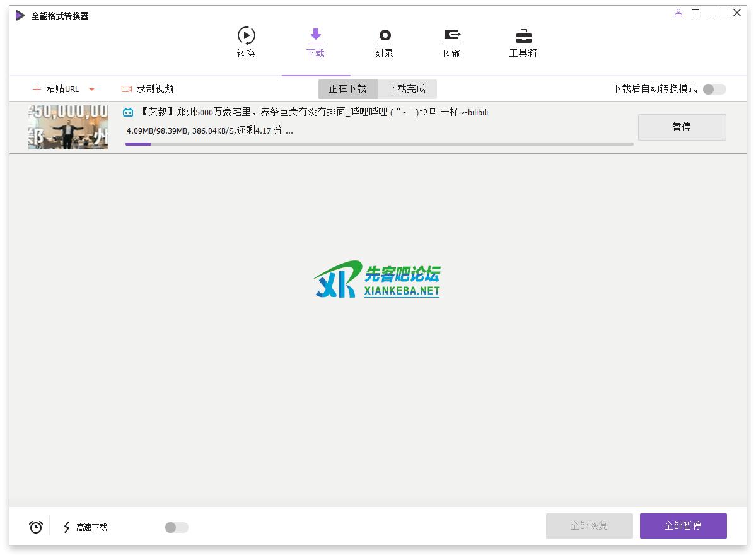The image size is (756, 560).
Task: Enable 下载后自动转换模式 switch
Action: 713,89
